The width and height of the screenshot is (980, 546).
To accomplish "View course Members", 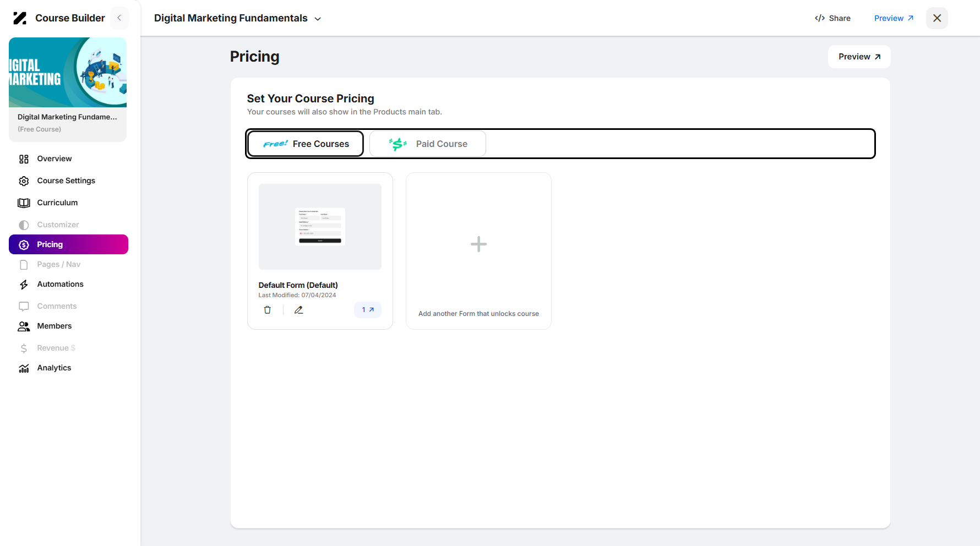I will coord(68,326).
